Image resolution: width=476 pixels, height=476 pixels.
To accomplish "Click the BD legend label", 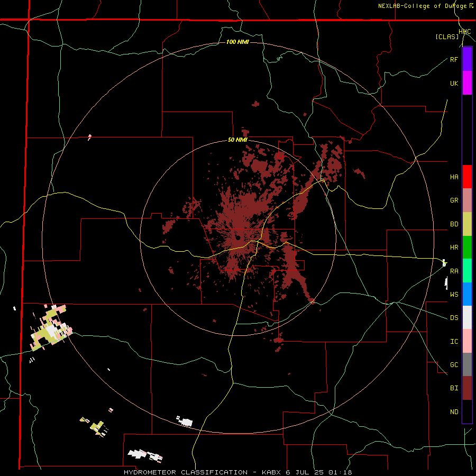I will click(454, 224).
